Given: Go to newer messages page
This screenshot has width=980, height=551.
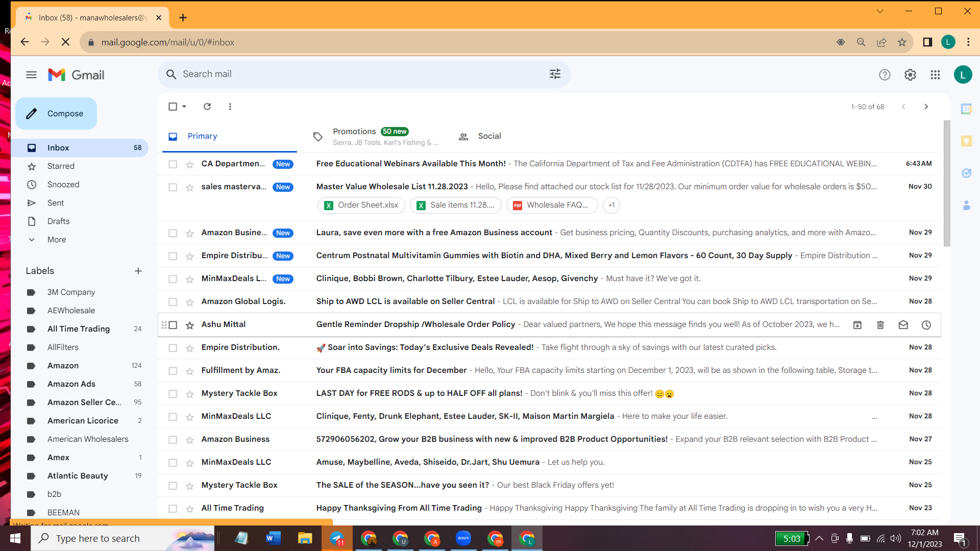Looking at the screenshot, I should tap(903, 107).
